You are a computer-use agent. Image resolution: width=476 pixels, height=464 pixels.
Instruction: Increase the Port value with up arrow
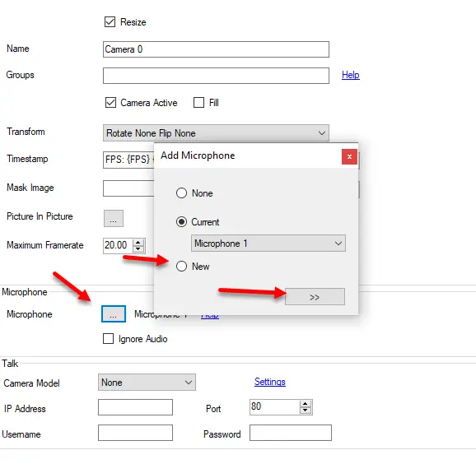point(306,404)
